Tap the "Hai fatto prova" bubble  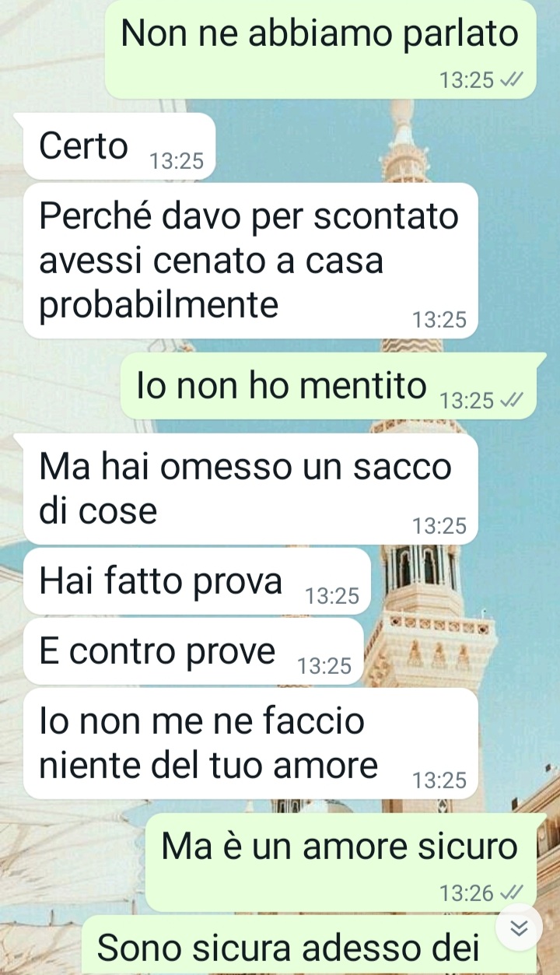point(197,581)
